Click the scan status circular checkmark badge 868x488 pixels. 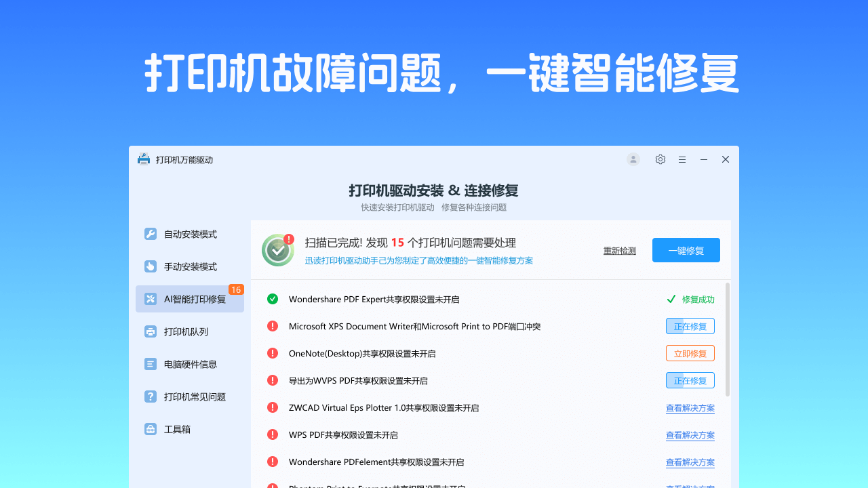pos(277,249)
